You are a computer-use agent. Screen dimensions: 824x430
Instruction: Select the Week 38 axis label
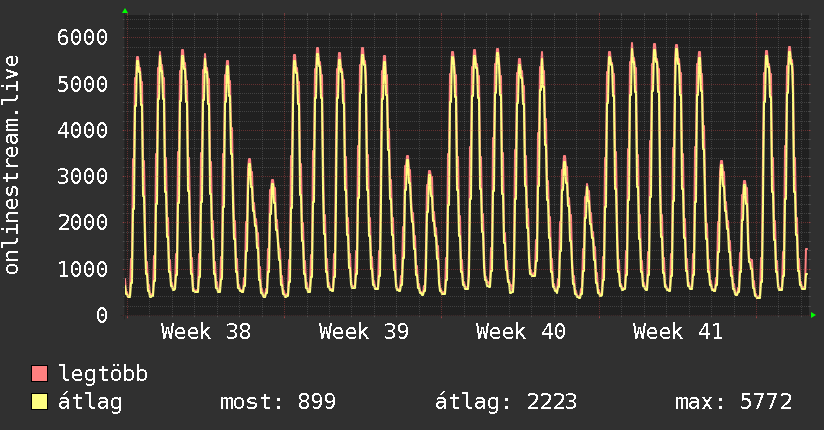[x=206, y=332]
